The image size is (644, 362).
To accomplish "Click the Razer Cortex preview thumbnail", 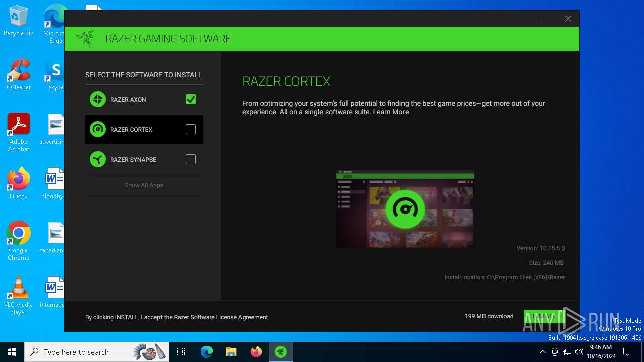I will tap(405, 209).
